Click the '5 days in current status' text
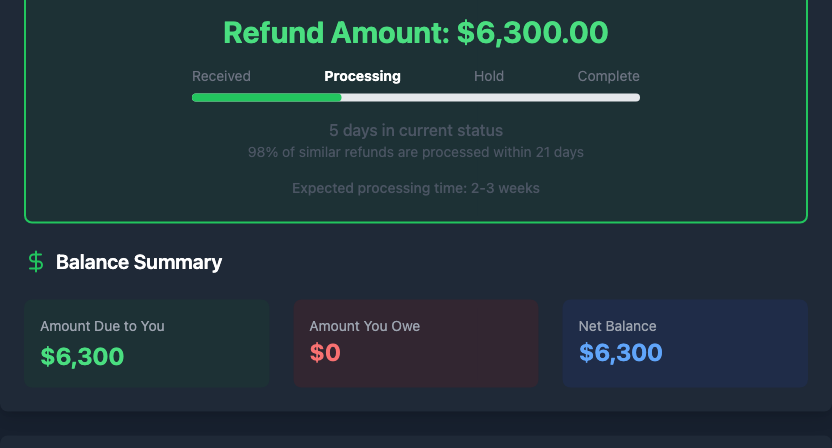Viewport: 832px width, 448px height. [x=415, y=131]
